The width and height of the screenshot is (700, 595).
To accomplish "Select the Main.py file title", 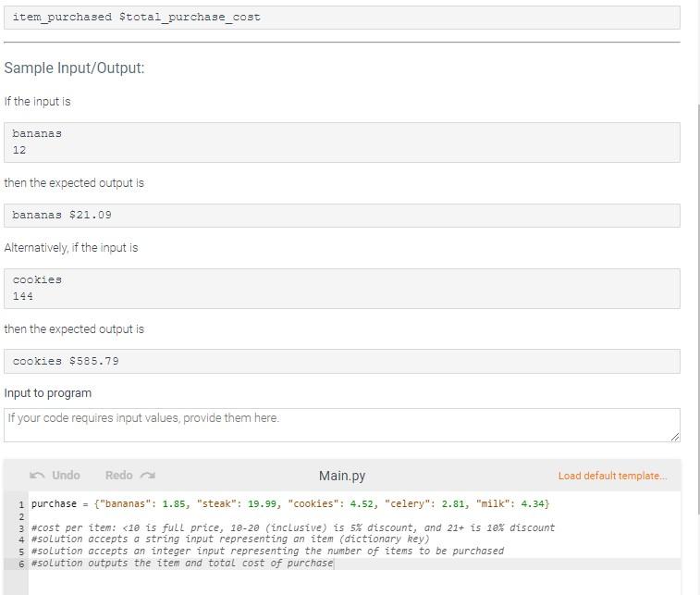I will [x=342, y=476].
